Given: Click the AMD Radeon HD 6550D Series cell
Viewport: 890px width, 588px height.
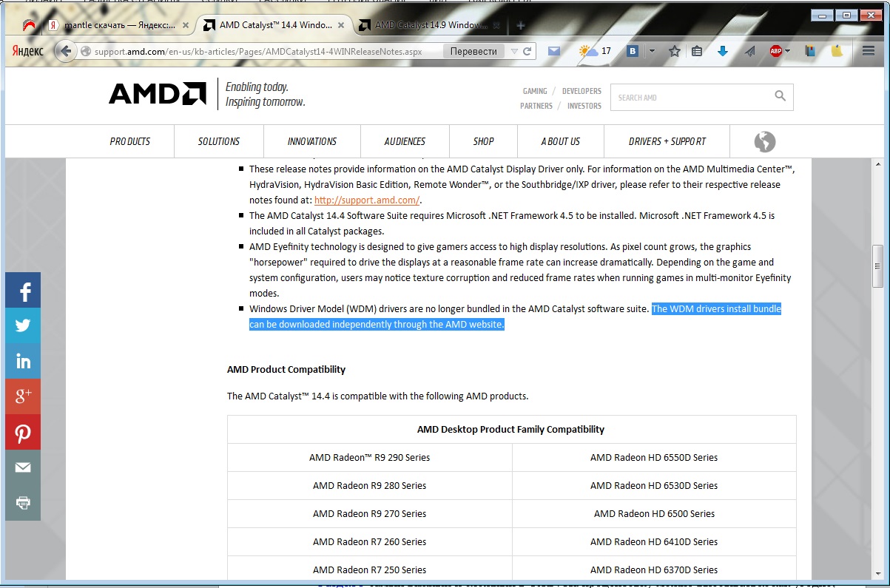Looking at the screenshot, I should 654,458.
